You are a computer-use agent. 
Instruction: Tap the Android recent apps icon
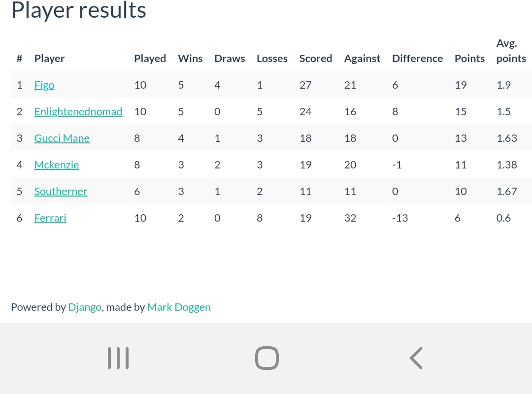tap(118, 358)
